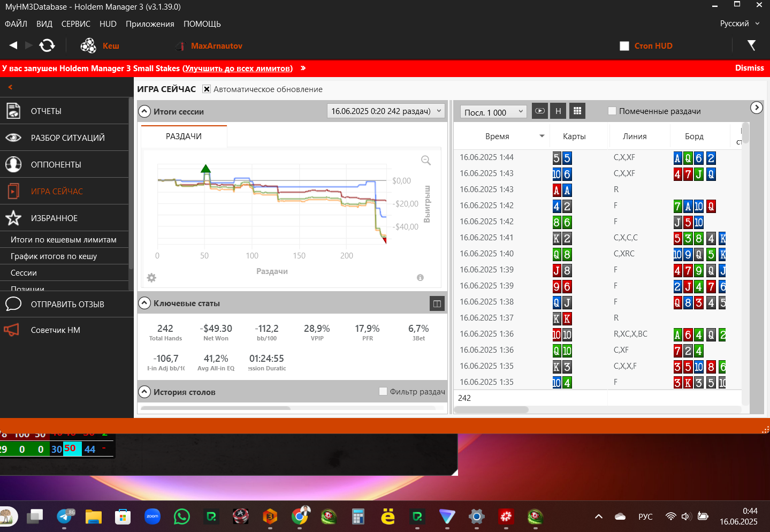Viewport: 770px width, 532px height.
Task: Open the Приложения menu
Action: pos(150,24)
